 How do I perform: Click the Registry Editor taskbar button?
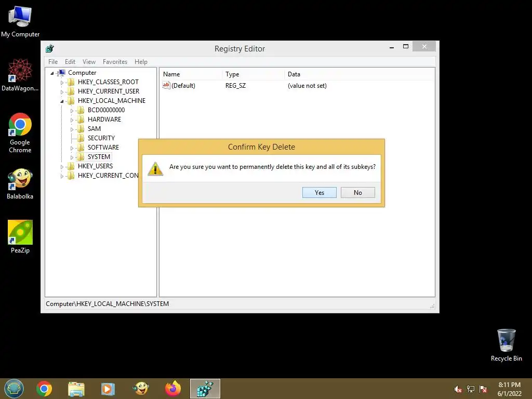(x=205, y=389)
